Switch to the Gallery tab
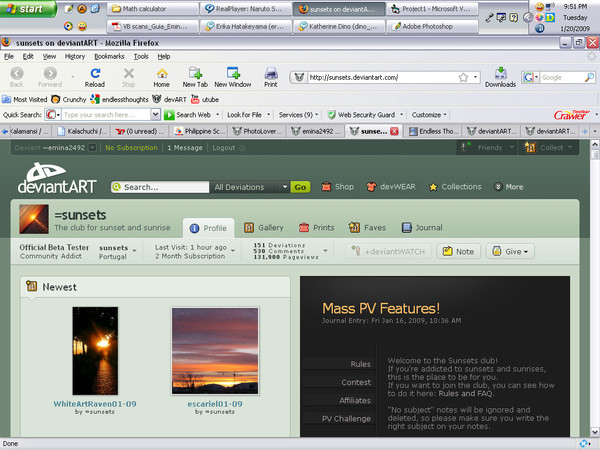 tap(264, 228)
